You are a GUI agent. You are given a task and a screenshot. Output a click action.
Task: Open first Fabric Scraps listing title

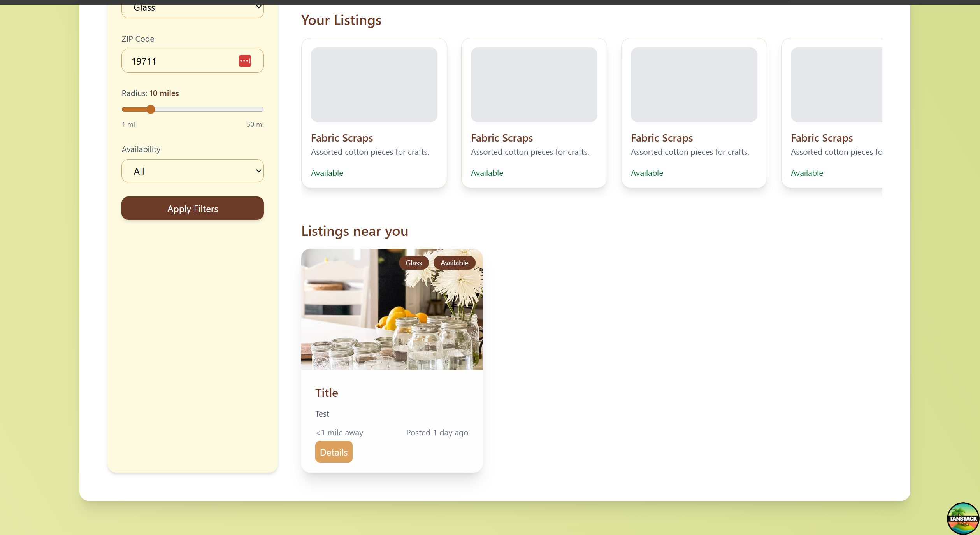[x=342, y=138]
